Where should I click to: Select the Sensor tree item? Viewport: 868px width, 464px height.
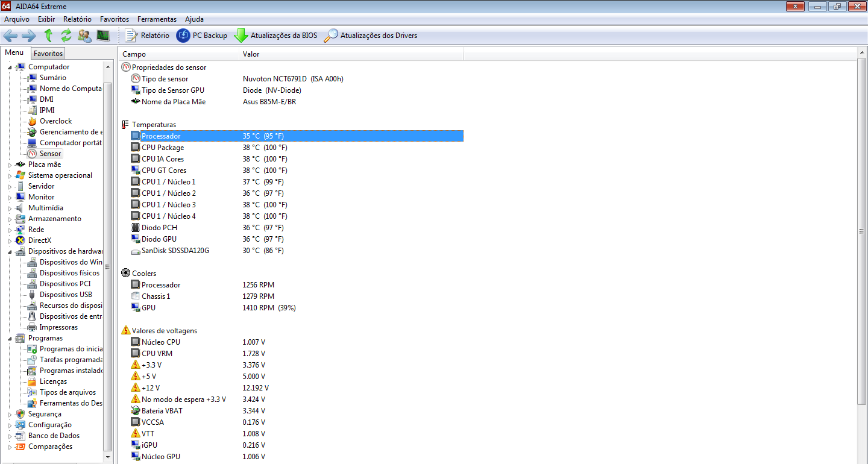click(x=50, y=154)
